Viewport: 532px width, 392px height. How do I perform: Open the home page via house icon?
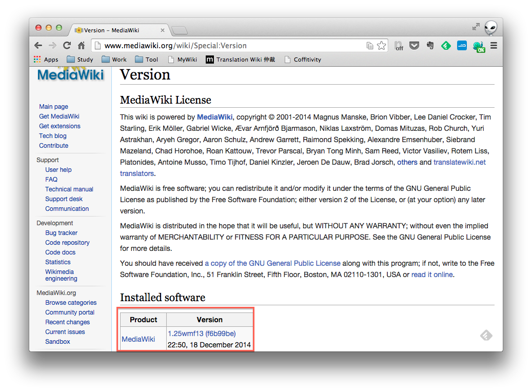82,45
